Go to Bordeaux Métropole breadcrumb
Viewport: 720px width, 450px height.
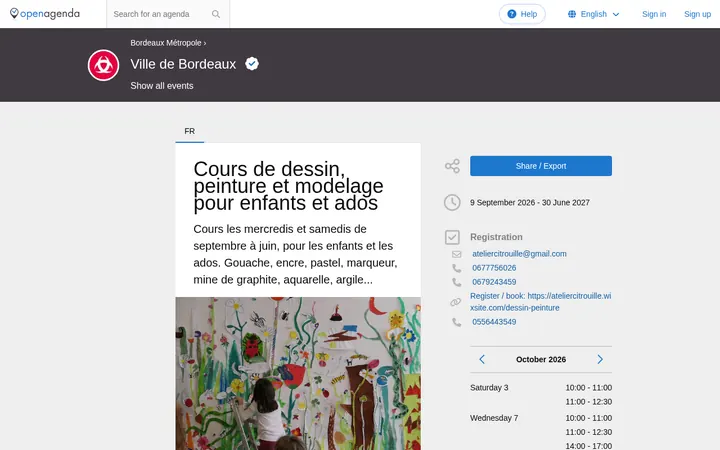[x=166, y=43]
